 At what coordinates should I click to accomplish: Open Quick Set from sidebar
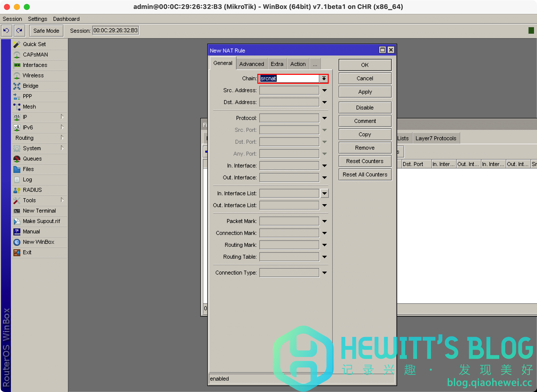pos(34,44)
